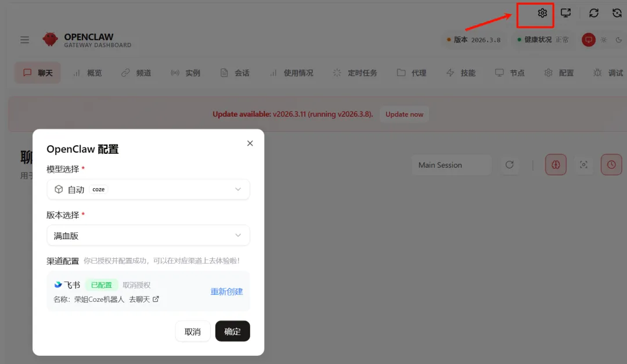Click the 重新创建 recreate link
Viewport: 627px width, 364px height.
coord(227,291)
